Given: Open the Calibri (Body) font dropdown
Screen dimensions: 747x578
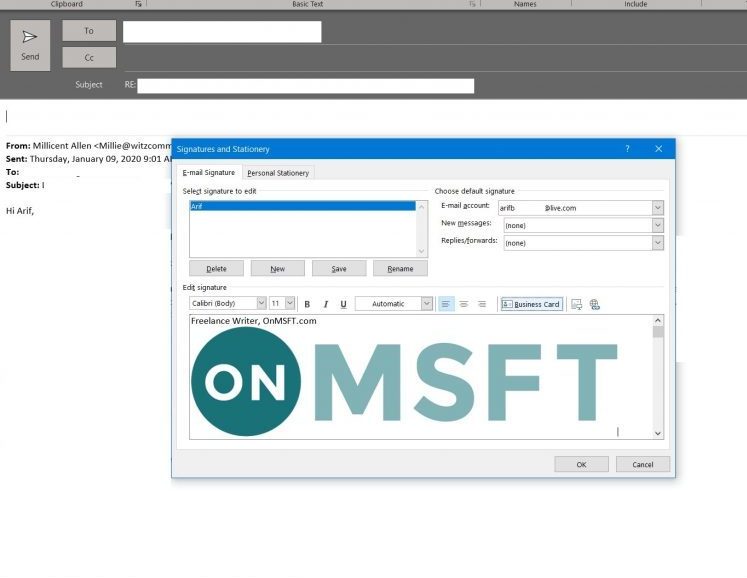Looking at the screenshot, I should [261, 303].
